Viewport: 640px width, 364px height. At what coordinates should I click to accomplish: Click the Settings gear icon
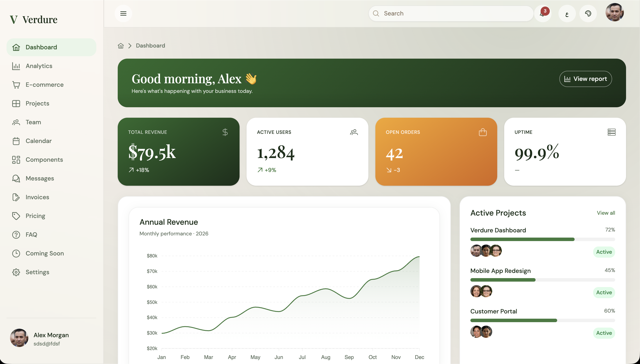click(x=16, y=272)
